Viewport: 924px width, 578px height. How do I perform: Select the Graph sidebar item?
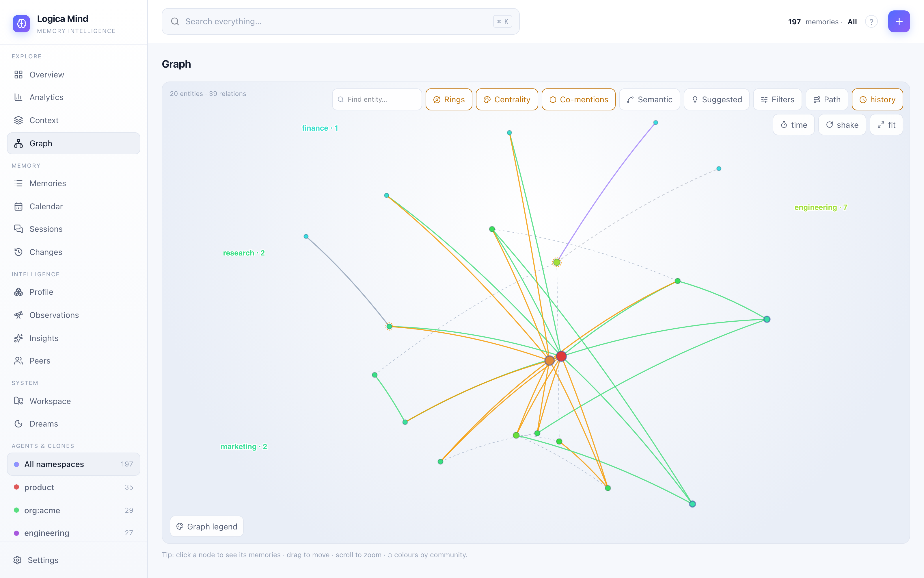(74, 143)
